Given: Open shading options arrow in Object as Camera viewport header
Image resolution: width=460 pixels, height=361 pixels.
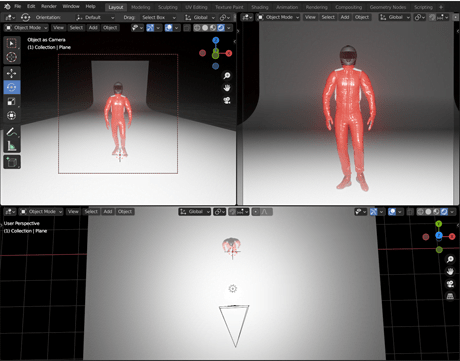Looking at the screenshot, I should (229, 28).
